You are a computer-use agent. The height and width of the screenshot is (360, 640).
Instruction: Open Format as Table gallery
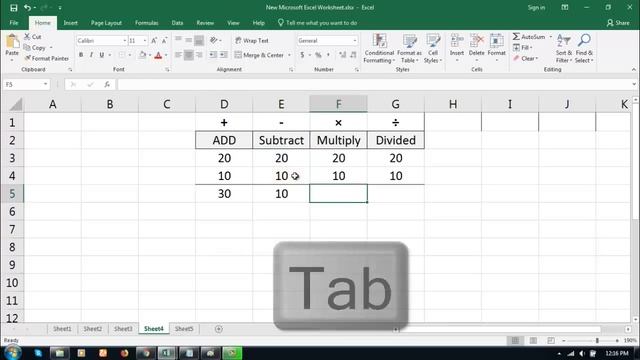[x=409, y=49]
